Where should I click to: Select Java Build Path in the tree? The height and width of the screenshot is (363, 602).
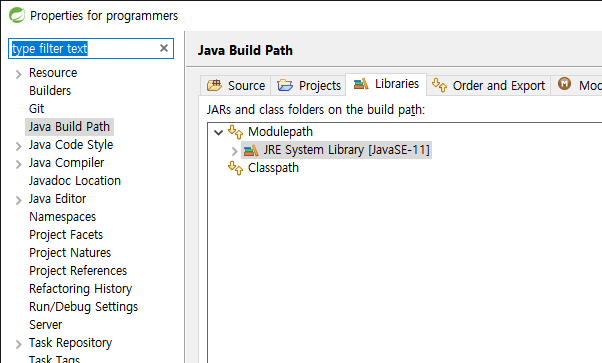[x=69, y=127]
